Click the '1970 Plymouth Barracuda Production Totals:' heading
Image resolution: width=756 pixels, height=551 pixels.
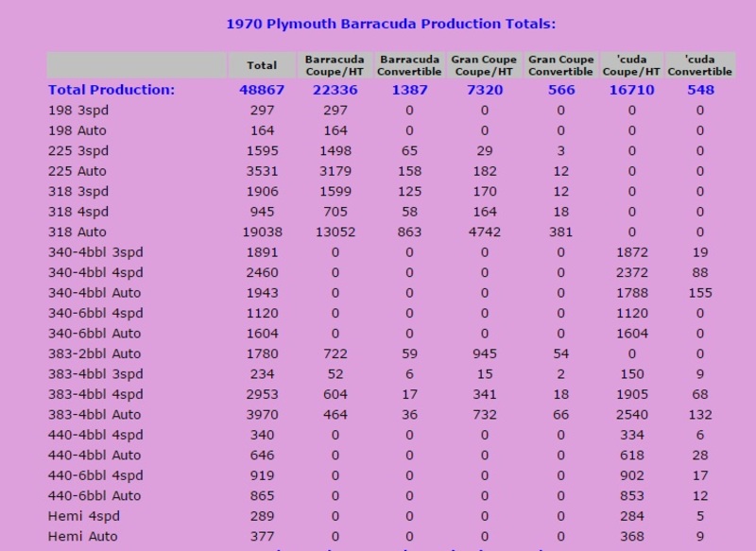[x=391, y=24]
